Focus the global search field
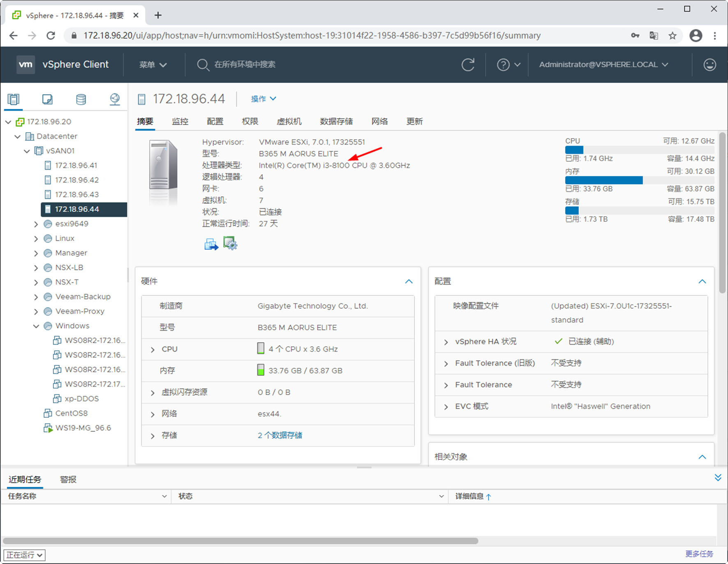728x564 pixels. tap(245, 64)
